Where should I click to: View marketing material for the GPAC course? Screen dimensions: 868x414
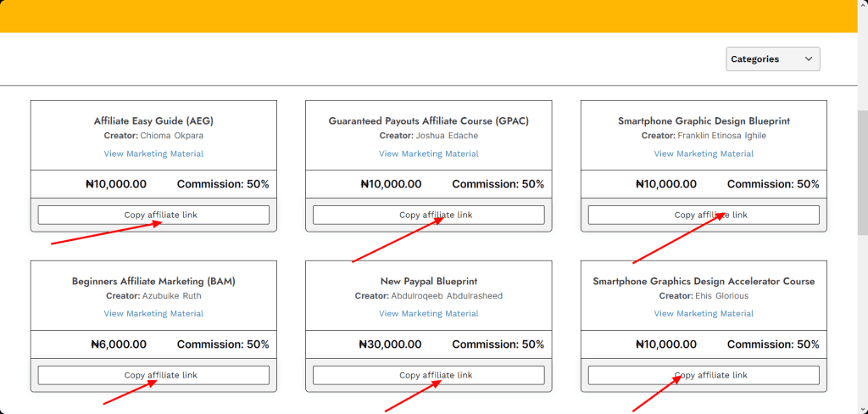pos(428,154)
